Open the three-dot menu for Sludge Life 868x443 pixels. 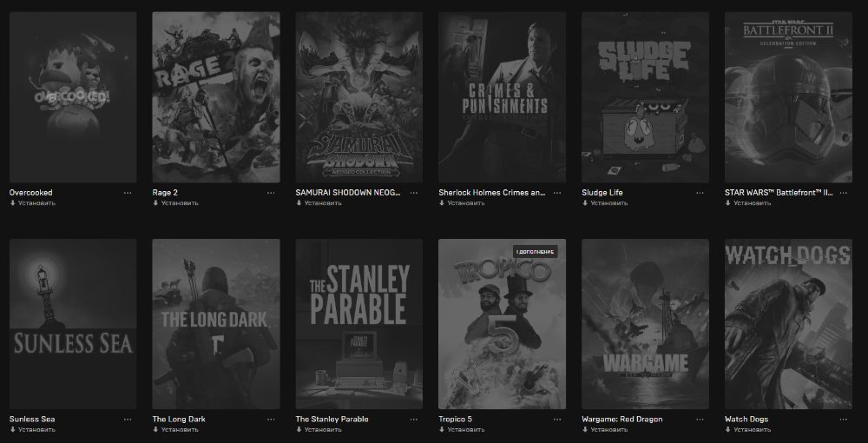tap(700, 193)
